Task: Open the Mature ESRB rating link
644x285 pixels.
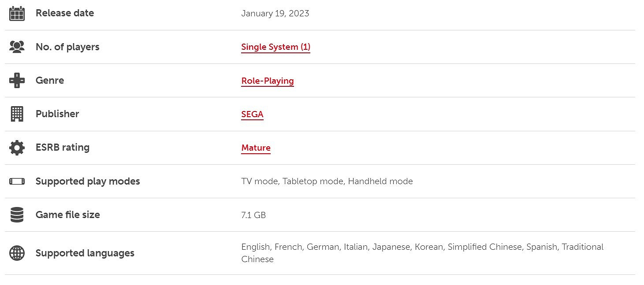Action: tap(256, 148)
